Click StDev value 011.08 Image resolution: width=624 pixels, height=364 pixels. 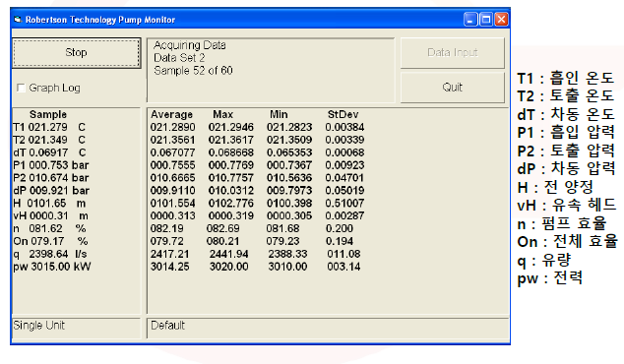point(343,255)
